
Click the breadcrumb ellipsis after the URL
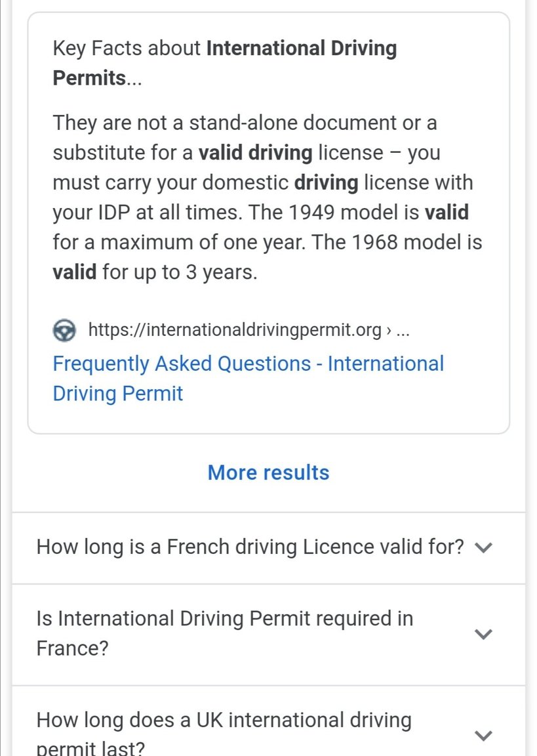click(402, 331)
